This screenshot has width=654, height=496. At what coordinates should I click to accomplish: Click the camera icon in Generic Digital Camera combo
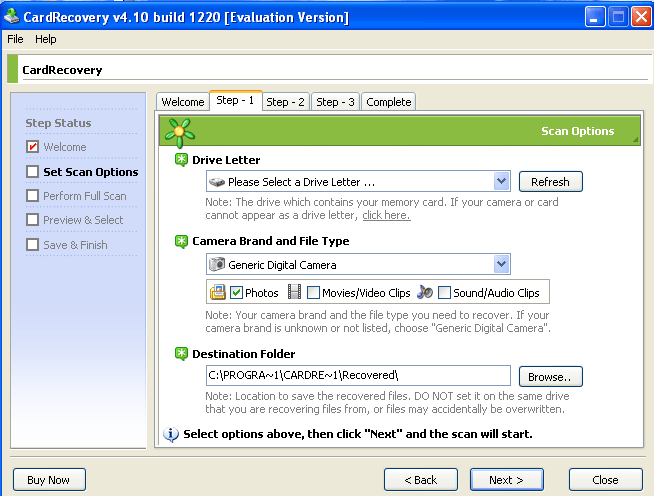coord(217,264)
